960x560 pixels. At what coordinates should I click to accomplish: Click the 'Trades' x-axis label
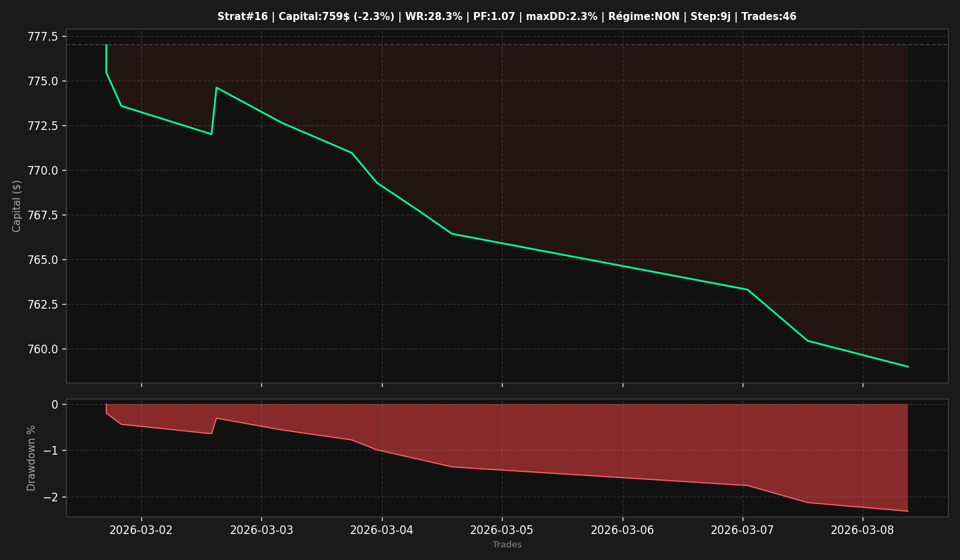[x=507, y=545]
